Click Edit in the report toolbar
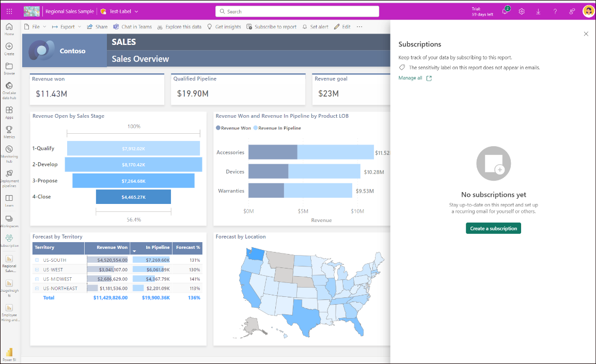 pos(342,27)
